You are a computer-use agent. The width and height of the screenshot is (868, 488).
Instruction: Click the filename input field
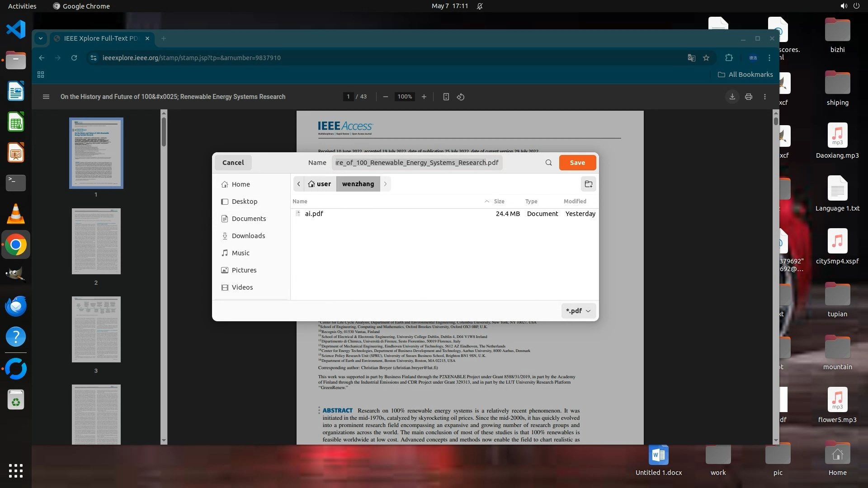(x=417, y=163)
